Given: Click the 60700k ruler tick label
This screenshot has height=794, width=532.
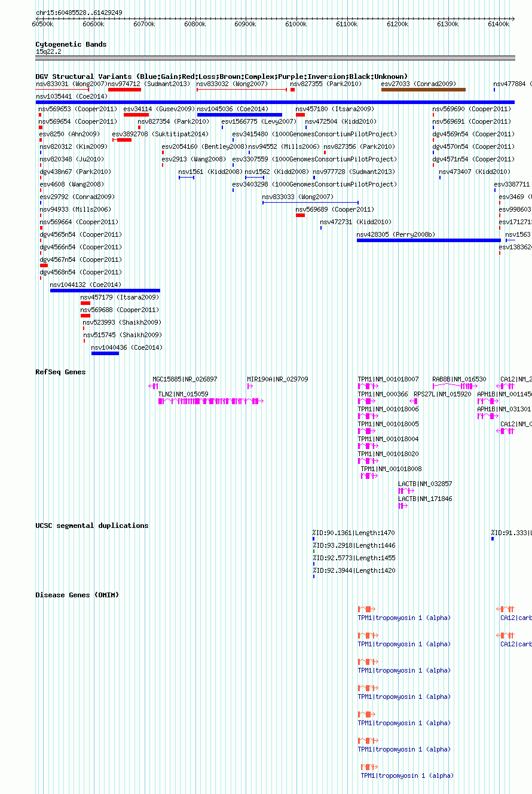Looking at the screenshot, I should [x=144, y=25].
